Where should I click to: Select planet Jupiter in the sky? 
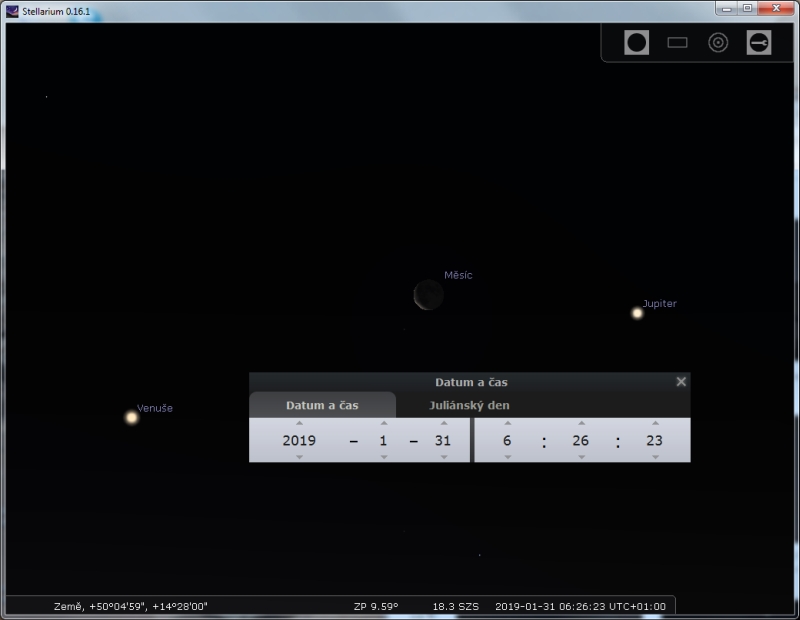click(637, 313)
